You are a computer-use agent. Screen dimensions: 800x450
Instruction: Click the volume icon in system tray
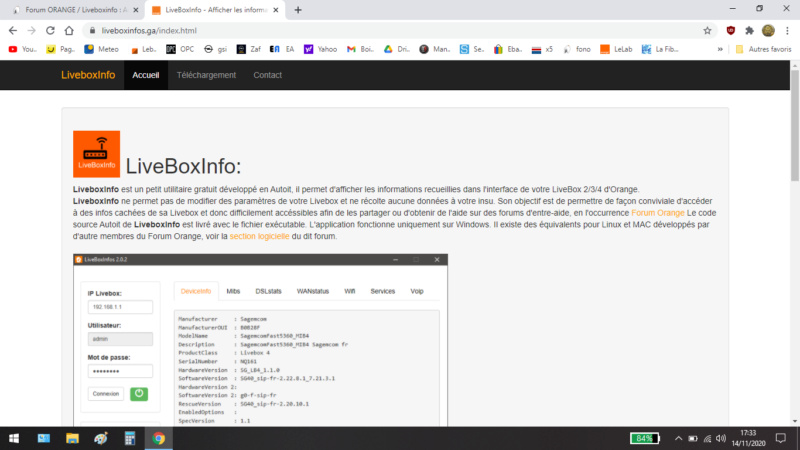point(721,438)
